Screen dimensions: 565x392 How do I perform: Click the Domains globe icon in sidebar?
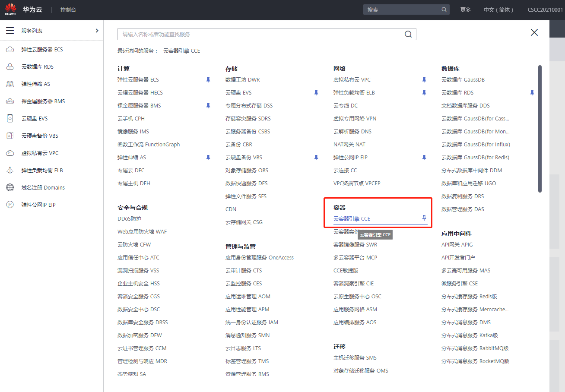(10, 188)
